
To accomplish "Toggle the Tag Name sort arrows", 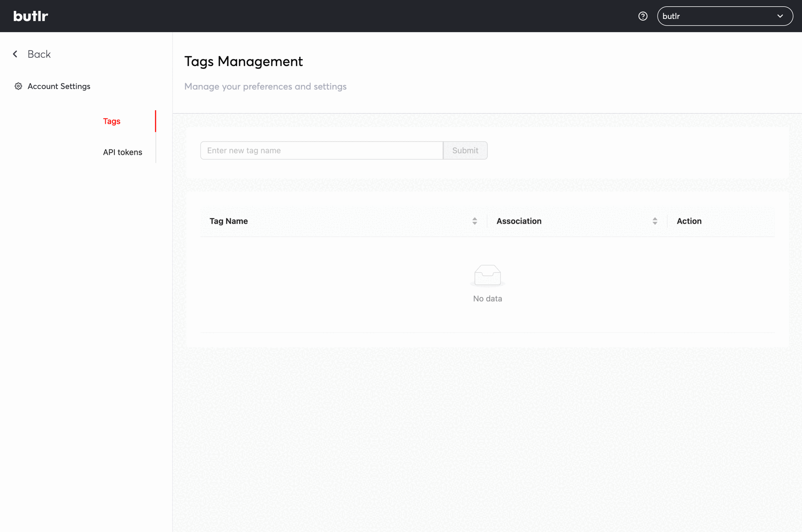I will click(475, 221).
